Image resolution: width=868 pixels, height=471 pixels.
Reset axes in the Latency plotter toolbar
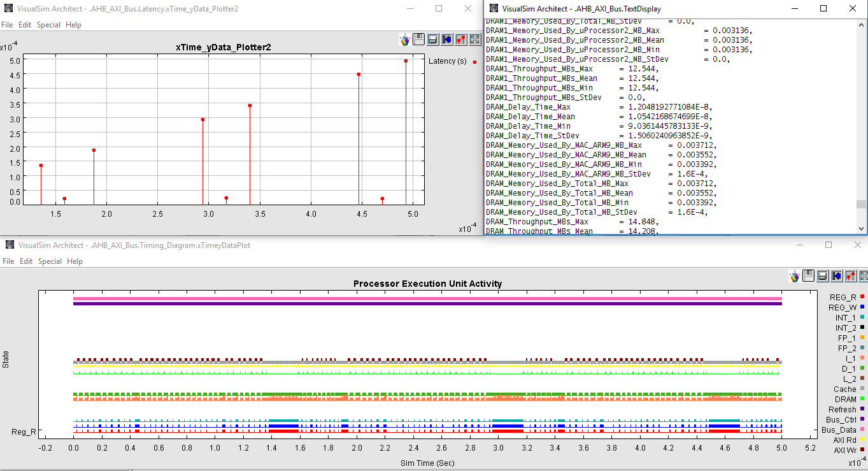pyautogui.click(x=447, y=40)
